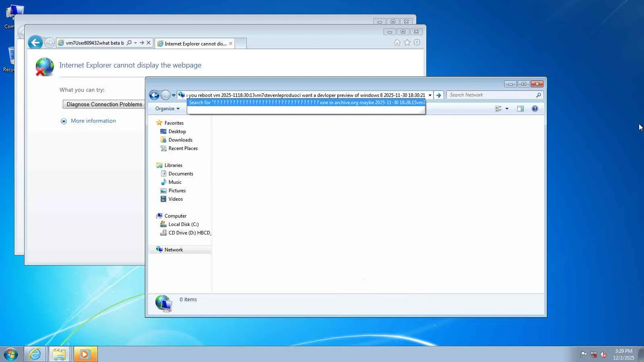The image size is (644, 362).
Task: Open Internet Explorer Tools gear
Action: 417,43
